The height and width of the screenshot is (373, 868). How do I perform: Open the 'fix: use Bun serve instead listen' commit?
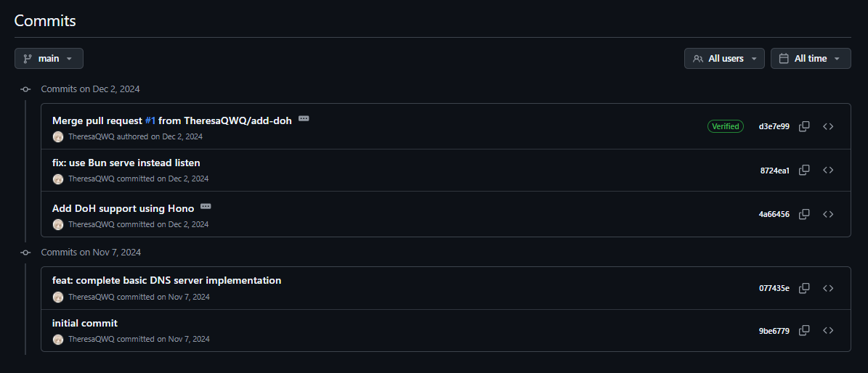(x=126, y=163)
